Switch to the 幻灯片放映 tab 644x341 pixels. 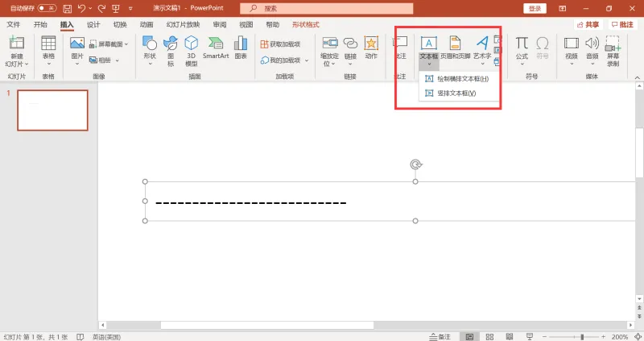click(x=183, y=25)
